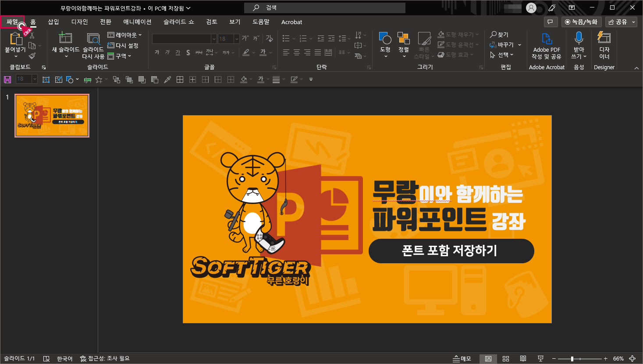Center align text in paragraph group
Screen dimensions: 643x364
point(296,53)
